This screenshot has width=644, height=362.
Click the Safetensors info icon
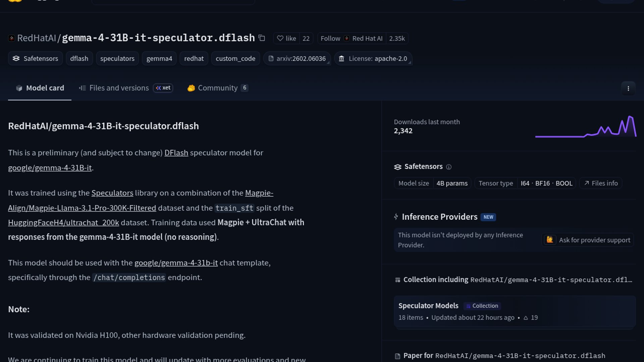[x=449, y=167]
